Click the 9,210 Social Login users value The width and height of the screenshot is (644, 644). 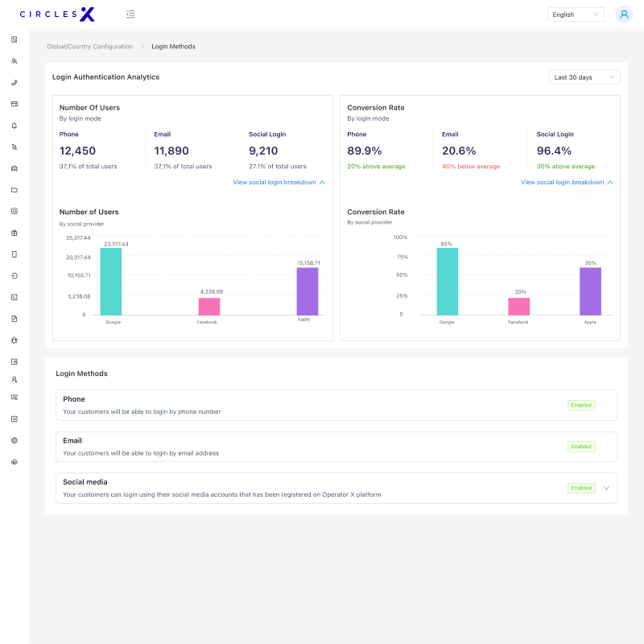tap(263, 151)
